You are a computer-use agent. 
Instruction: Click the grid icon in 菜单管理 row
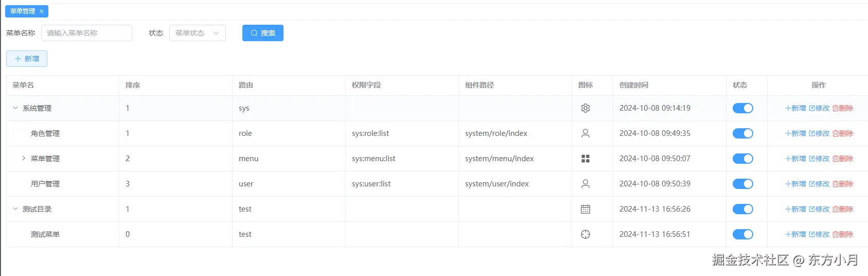coord(585,159)
